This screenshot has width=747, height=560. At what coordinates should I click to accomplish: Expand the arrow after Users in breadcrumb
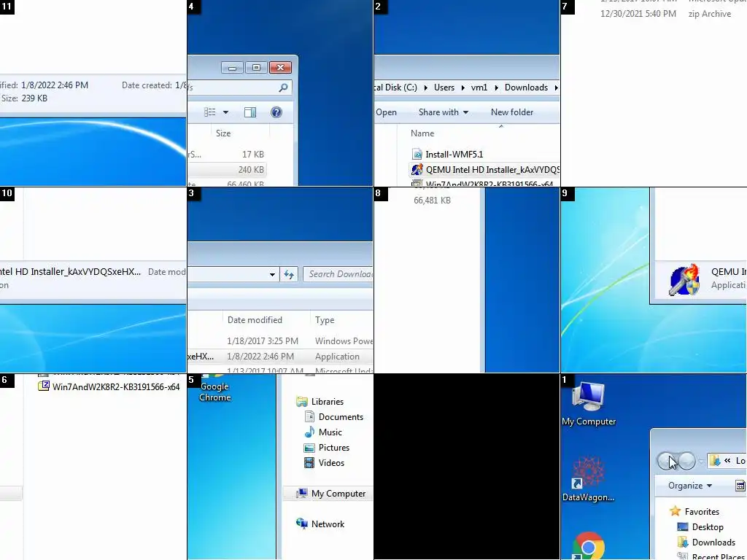[462, 87]
